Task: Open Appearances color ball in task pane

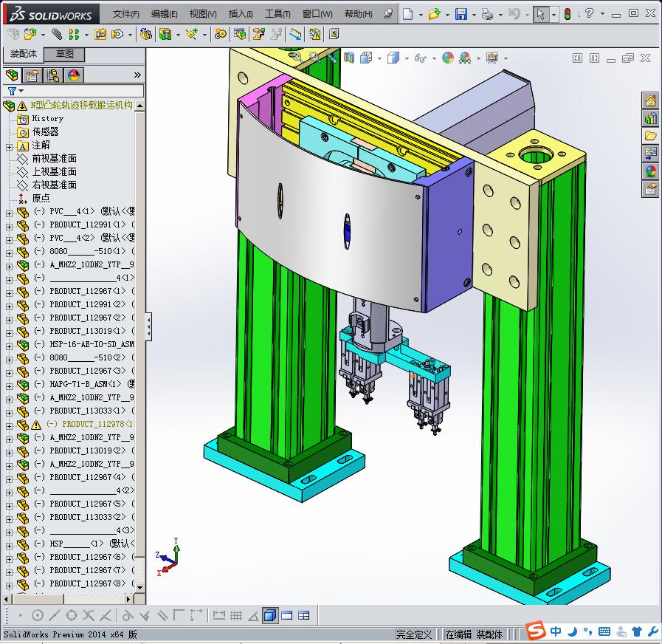Action: pos(650,171)
